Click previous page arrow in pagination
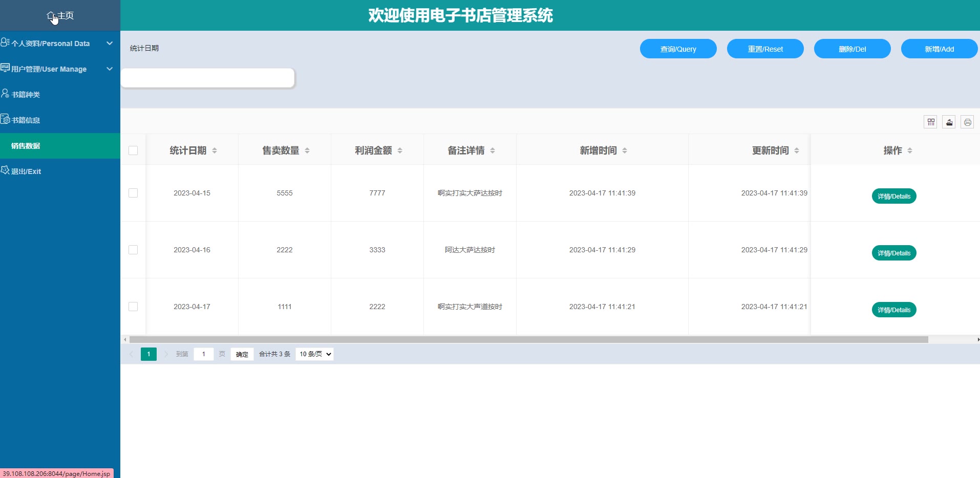The height and width of the screenshot is (478, 980). [x=131, y=354]
